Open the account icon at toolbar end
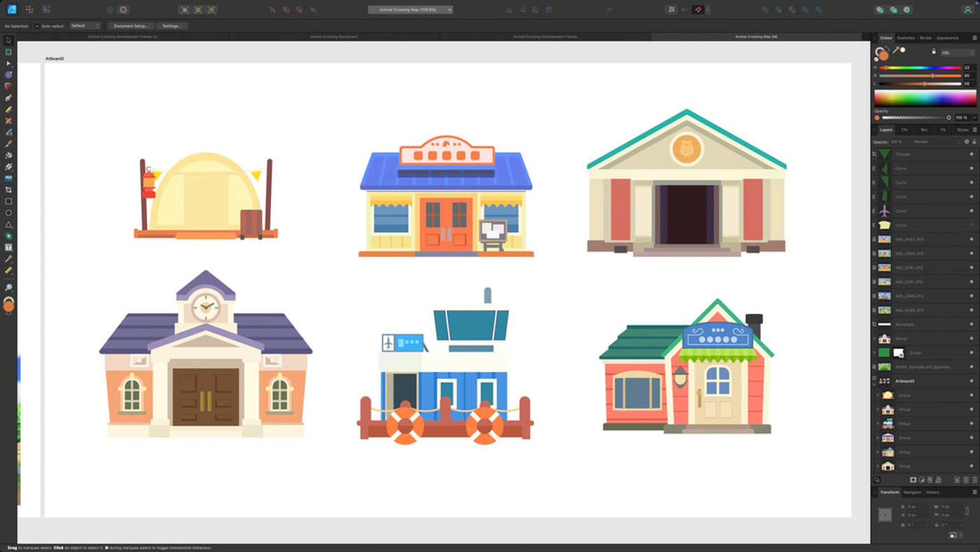The image size is (980, 552). pyautogui.click(x=968, y=10)
